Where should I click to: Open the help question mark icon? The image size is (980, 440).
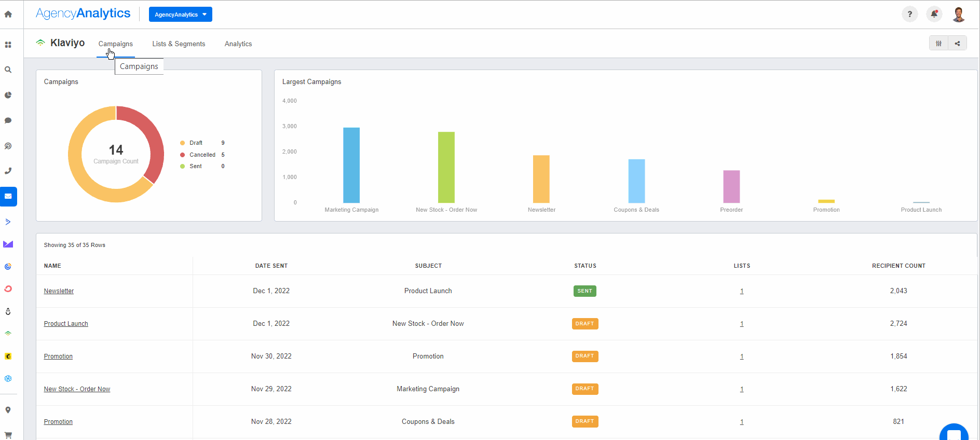909,15
